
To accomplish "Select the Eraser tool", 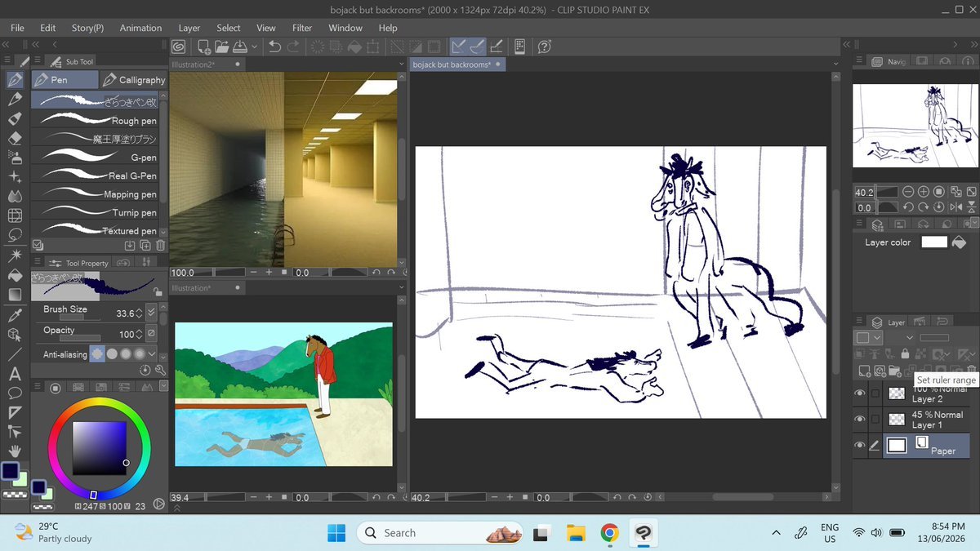I will click(15, 137).
